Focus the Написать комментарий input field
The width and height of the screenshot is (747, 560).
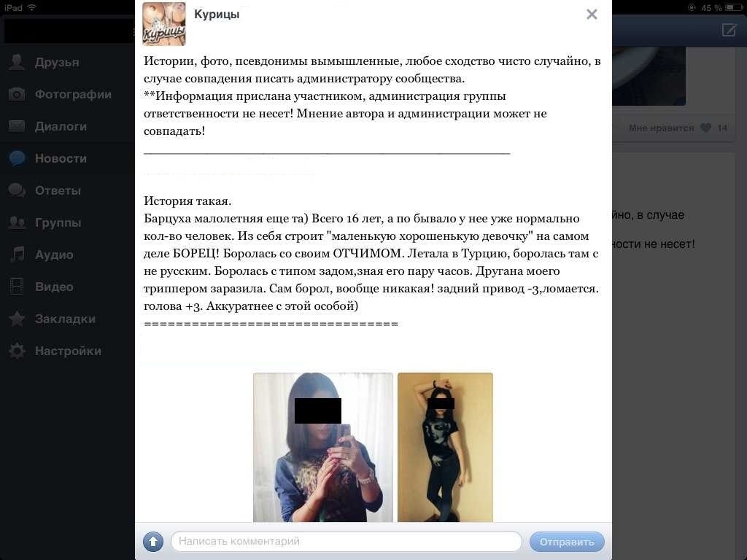click(347, 542)
